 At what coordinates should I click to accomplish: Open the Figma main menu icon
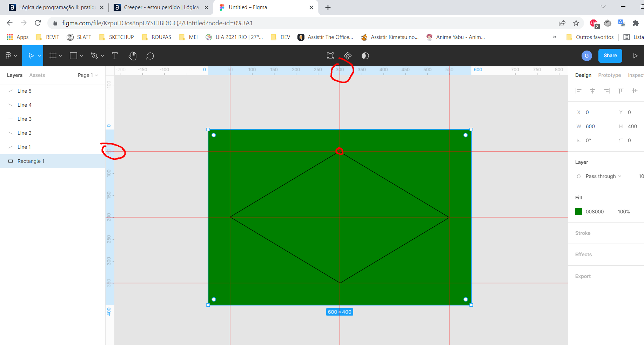[8, 56]
